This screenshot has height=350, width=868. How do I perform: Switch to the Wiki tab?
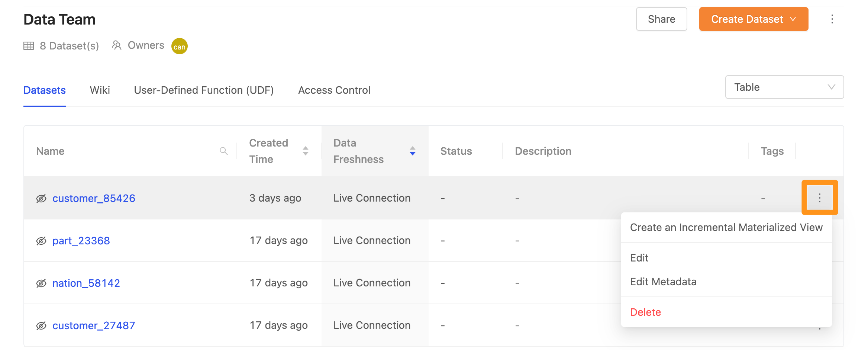click(x=100, y=90)
